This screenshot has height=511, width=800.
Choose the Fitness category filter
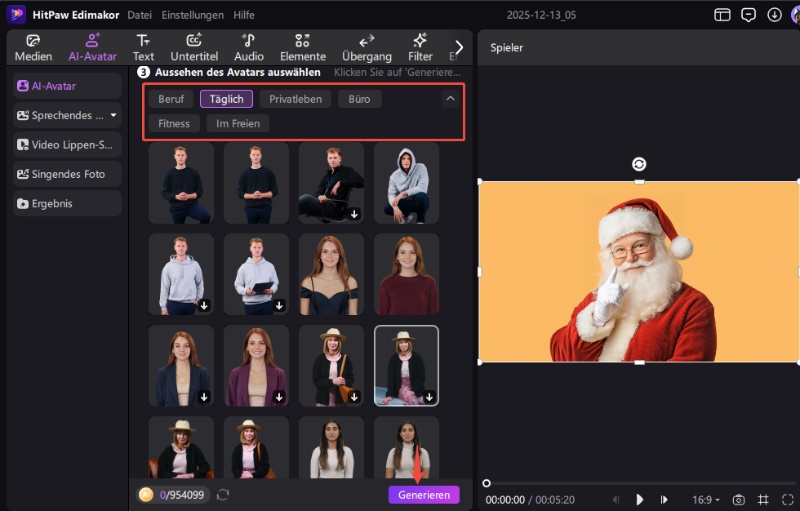point(173,124)
